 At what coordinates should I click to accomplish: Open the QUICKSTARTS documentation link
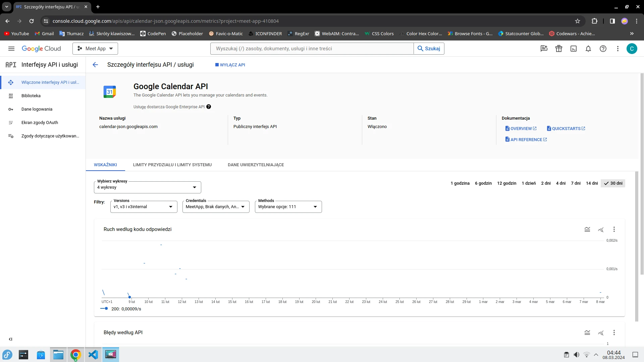[x=566, y=129]
